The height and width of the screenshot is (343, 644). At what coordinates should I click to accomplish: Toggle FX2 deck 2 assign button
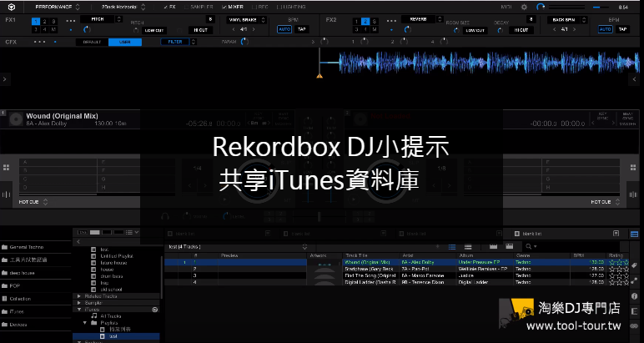pos(365,22)
